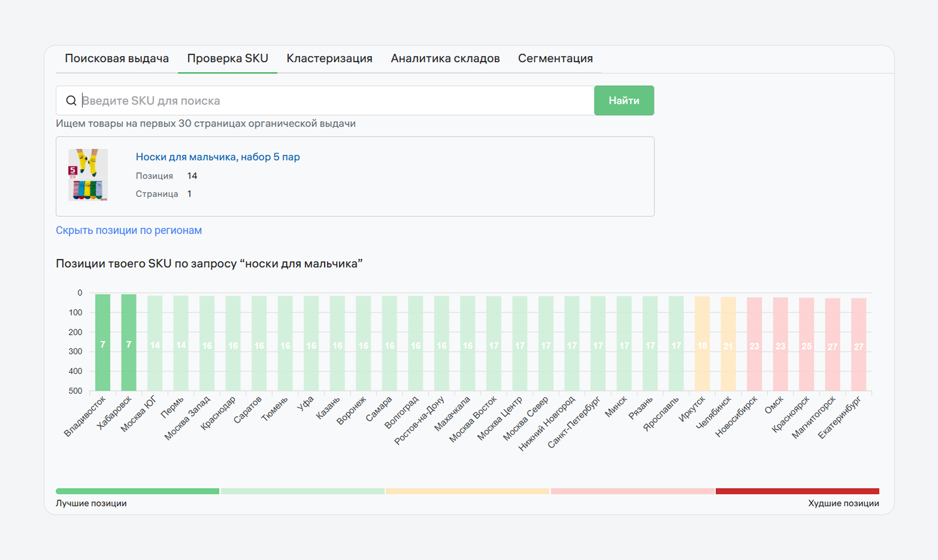Viewport: 938px width, 560px height.
Task: Click the search magnifier icon
Action: tap(71, 101)
